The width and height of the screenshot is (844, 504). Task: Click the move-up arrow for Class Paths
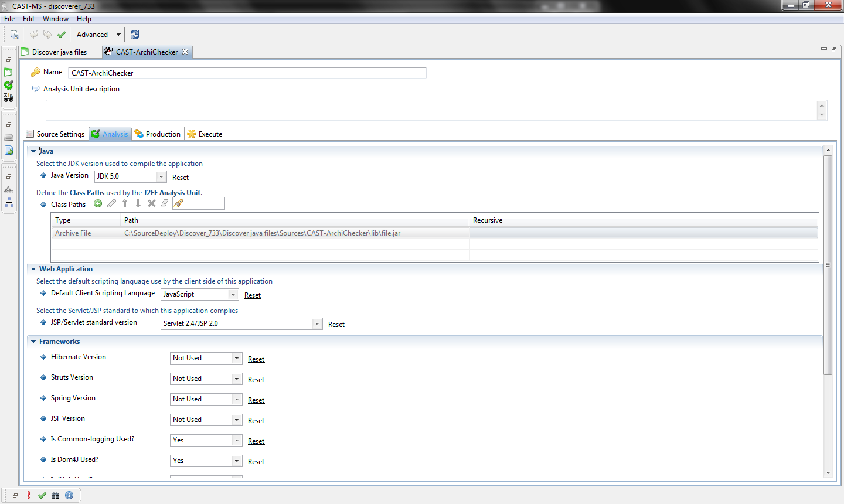(x=125, y=203)
